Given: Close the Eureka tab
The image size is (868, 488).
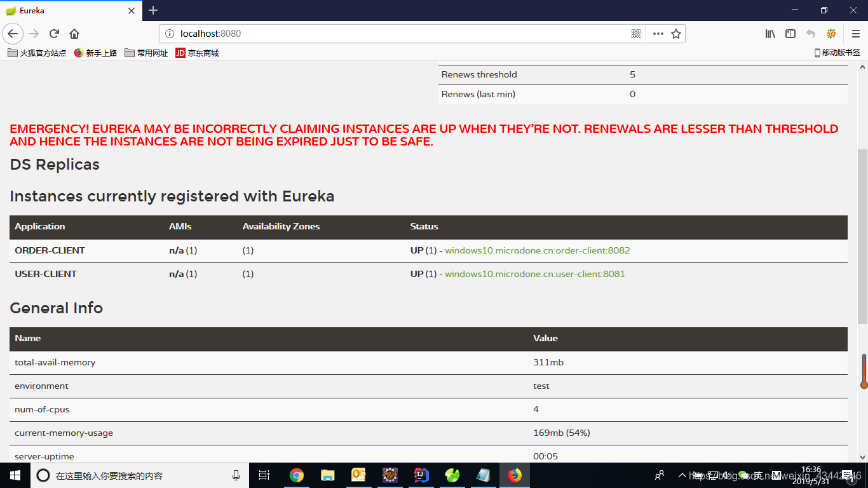Looking at the screenshot, I should pyautogui.click(x=132, y=11).
